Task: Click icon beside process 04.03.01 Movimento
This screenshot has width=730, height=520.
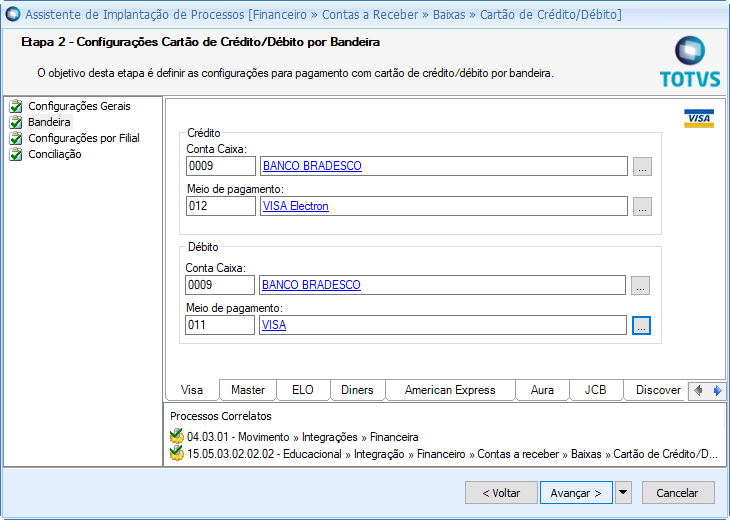Action: click(176, 436)
